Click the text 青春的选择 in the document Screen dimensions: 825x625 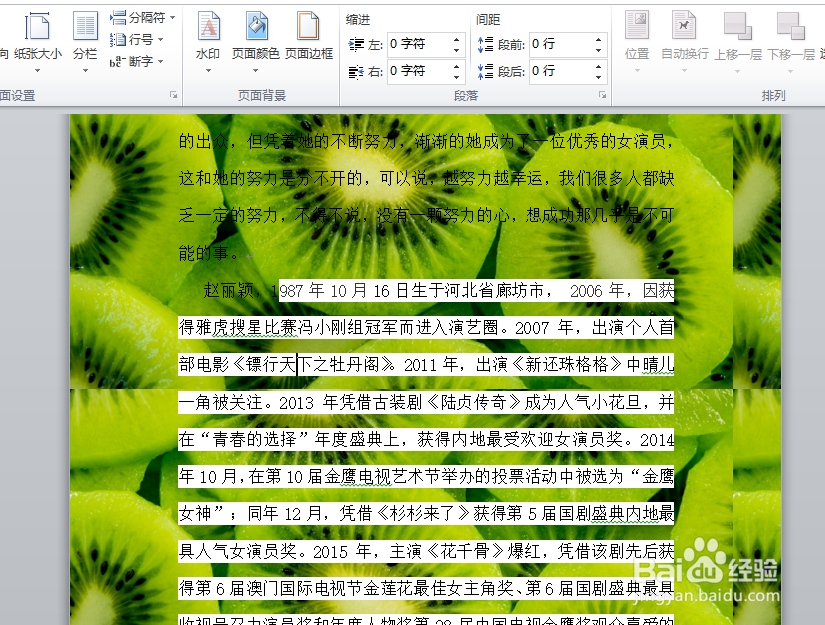point(255,439)
